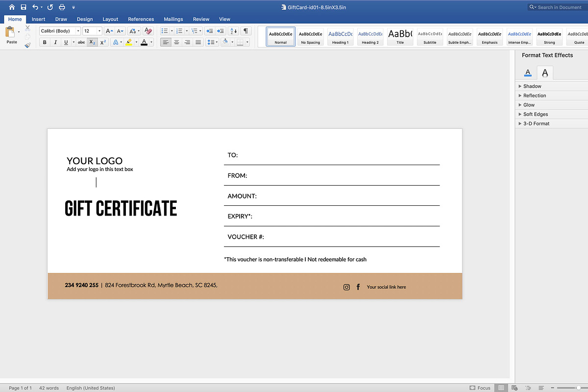588x392 pixels.
Task: Switch to the Draw tab
Action: [x=61, y=19]
